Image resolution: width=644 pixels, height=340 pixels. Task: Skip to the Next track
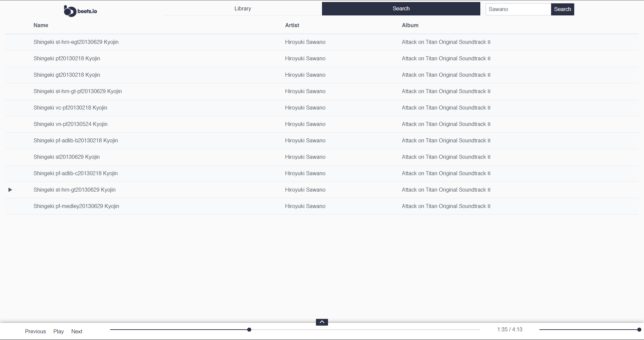(x=77, y=331)
